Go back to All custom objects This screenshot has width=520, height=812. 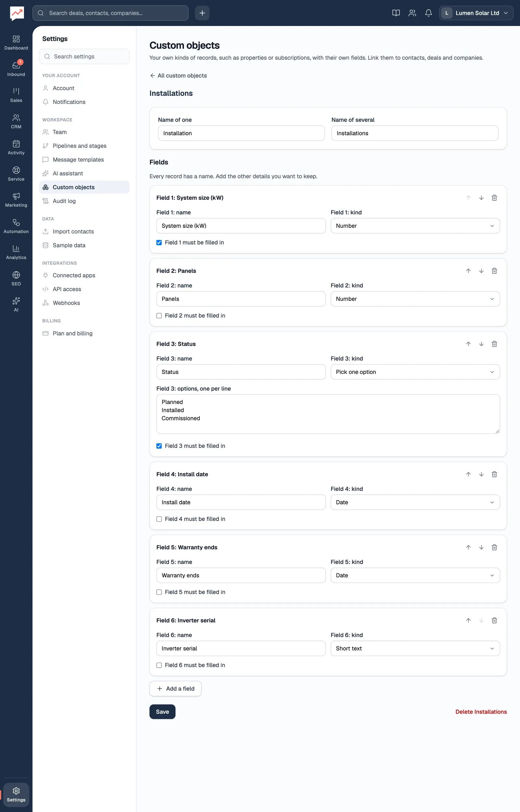tap(178, 76)
